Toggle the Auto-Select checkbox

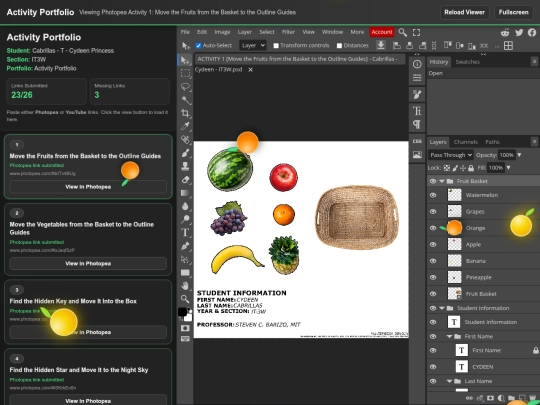pyautogui.click(x=198, y=45)
